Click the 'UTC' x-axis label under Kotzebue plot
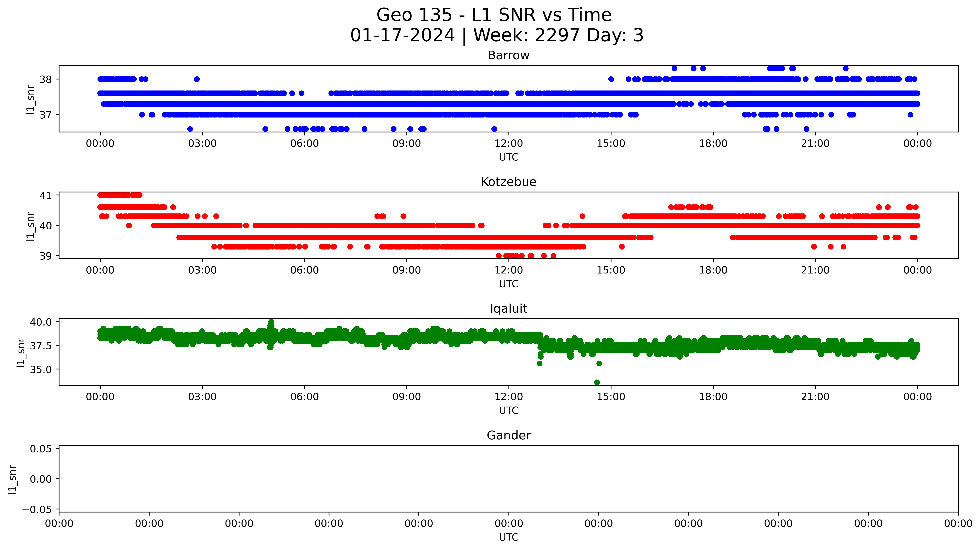Image resolution: width=980 pixels, height=550 pixels. coord(509,284)
